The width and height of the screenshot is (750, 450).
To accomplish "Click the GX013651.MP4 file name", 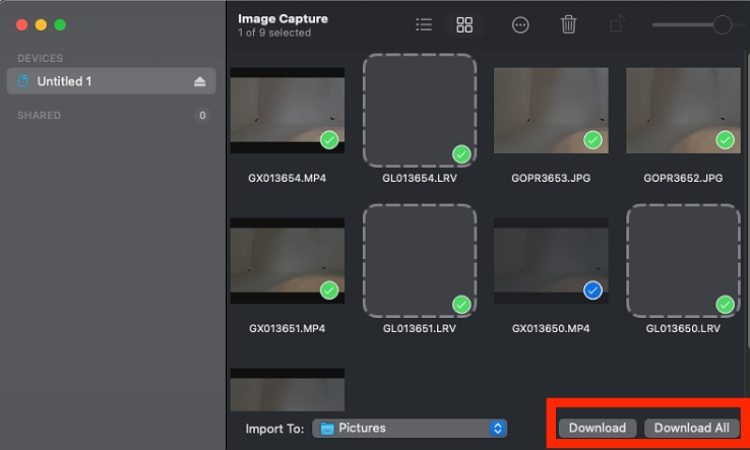I will (287, 329).
